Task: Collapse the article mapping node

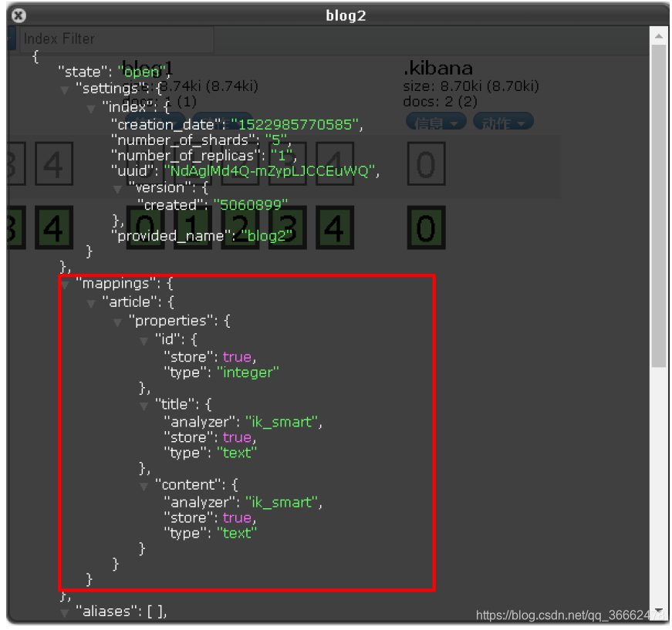Action: (x=91, y=302)
